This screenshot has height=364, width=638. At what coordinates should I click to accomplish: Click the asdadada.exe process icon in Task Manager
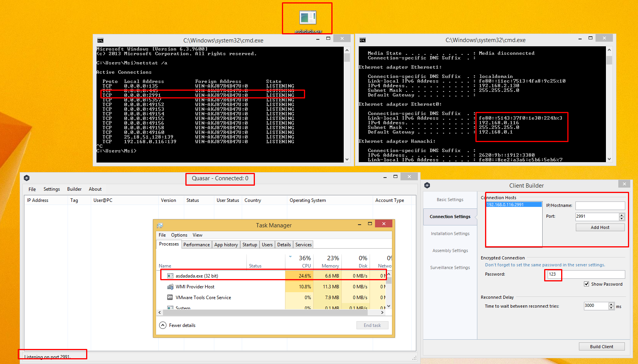(170, 276)
